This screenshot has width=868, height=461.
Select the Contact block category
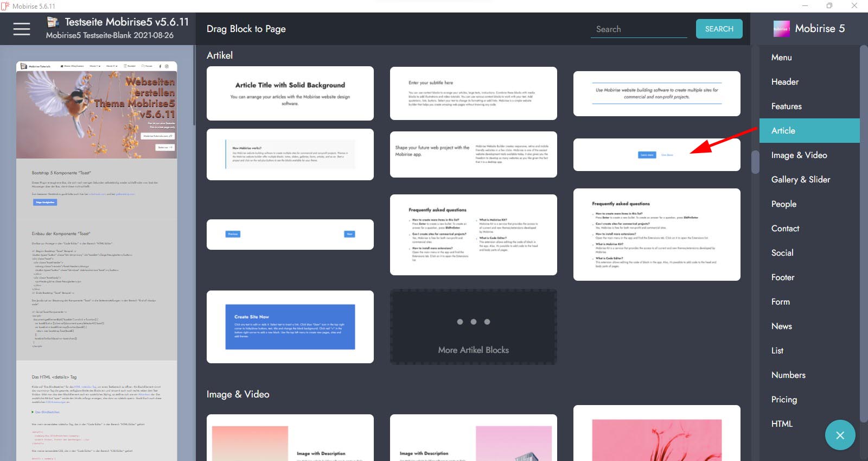pos(809,228)
